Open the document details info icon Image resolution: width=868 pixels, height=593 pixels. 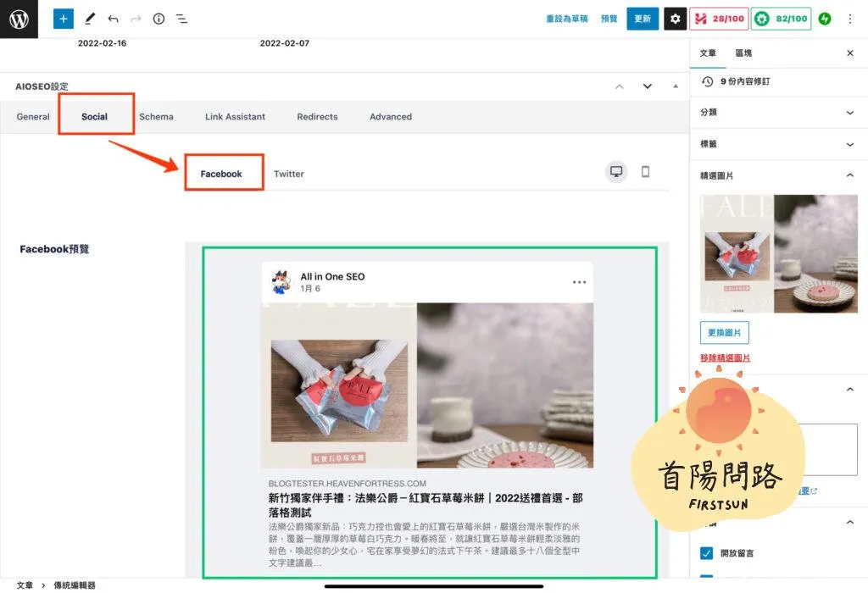(x=159, y=19)
